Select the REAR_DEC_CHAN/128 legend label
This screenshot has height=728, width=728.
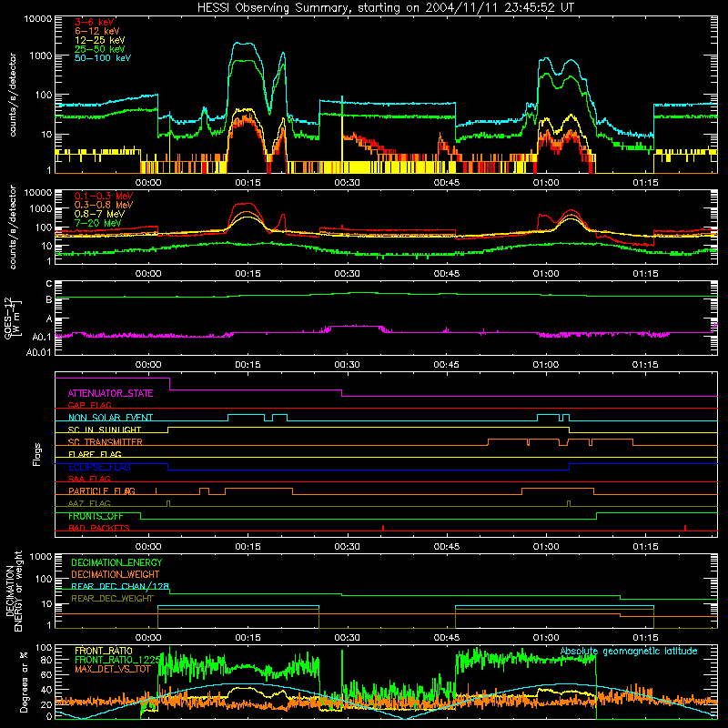click(x=120, y=586)
